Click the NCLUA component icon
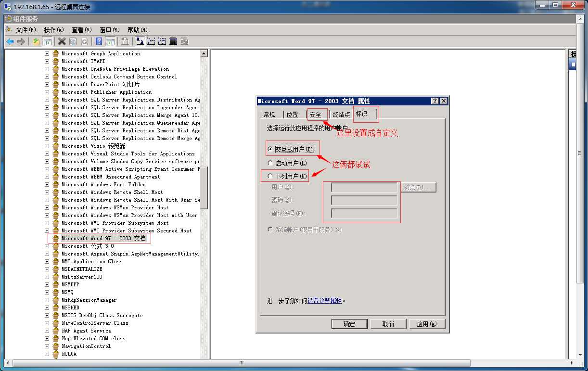588x371 pixels. pos(56,354)
